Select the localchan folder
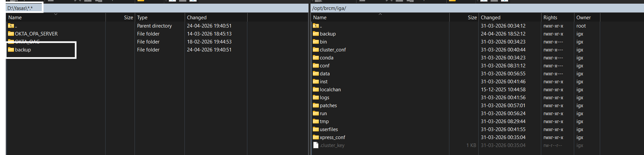Screen dimensions: 644x155 [330, 90]
